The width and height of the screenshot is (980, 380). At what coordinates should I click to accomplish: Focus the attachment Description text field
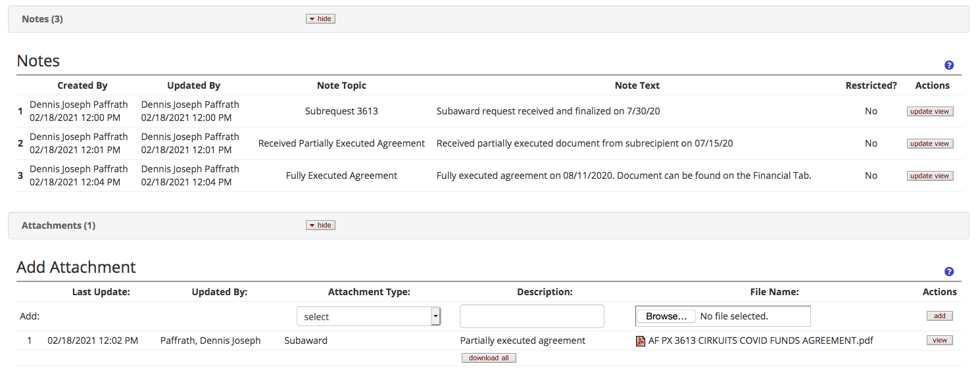pyautogui.click(x=531, y=316)
